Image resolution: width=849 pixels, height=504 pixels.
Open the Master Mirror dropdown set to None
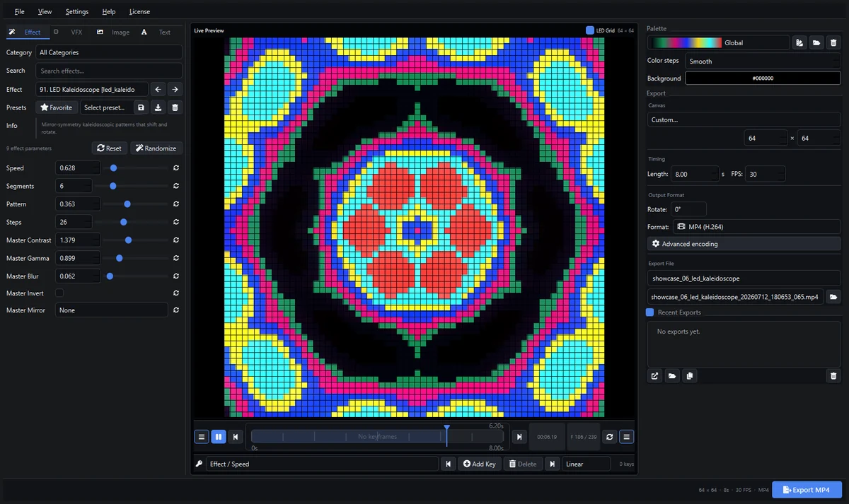112,310
